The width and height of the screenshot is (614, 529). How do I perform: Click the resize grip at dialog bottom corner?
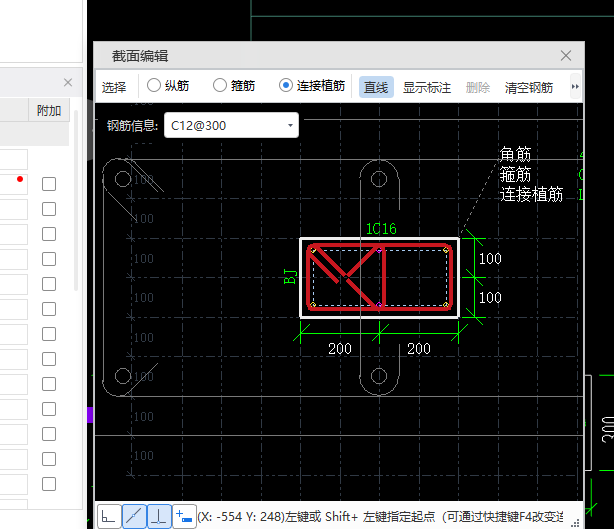[576, 523]
